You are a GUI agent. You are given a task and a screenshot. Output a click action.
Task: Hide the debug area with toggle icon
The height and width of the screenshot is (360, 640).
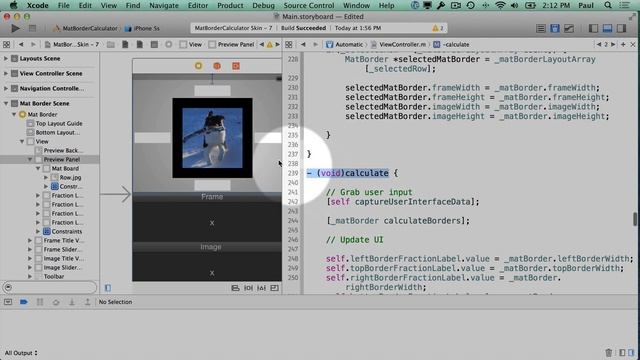point(8,302)
